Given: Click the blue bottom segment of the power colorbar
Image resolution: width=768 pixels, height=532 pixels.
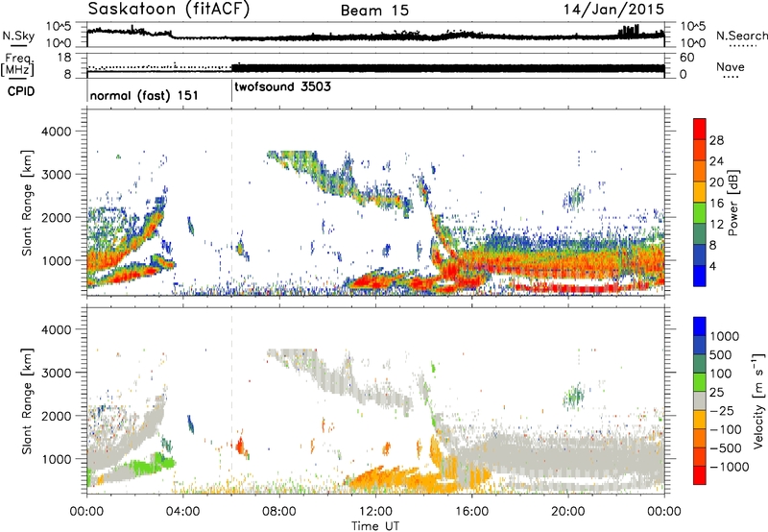Looking at the screenshot, I should coord(700,276).
